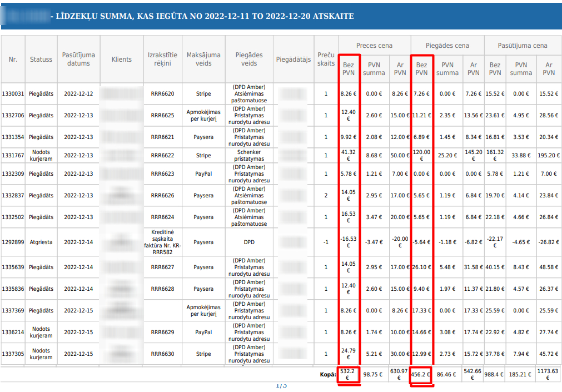Click the Izrakstītie rēķini column header
Image resolution: width=562 pixels, height=392 pixels.
162,59
